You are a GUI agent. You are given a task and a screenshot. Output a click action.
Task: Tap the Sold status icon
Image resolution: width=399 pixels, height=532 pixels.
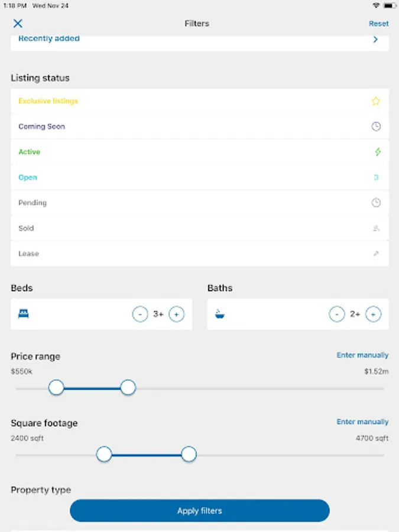(376, 228)
